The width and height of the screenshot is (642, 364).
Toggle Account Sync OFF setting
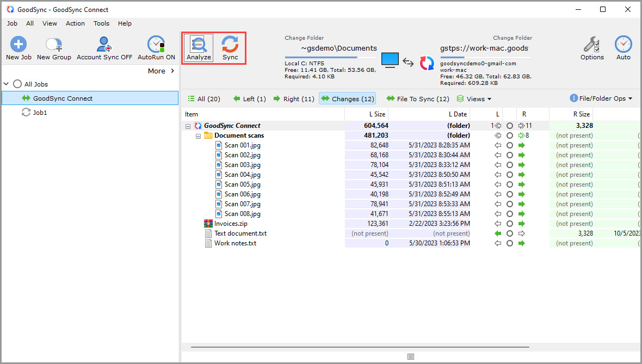click(x=103, y=47)
